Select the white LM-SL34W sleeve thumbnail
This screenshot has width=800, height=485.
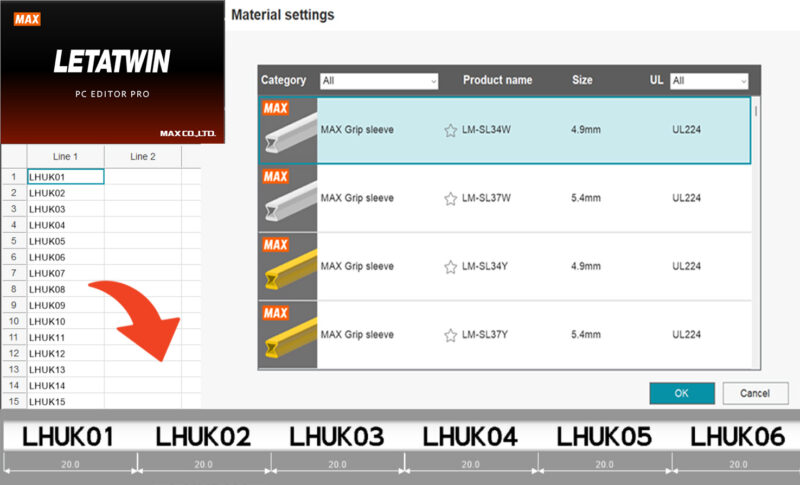coord(288,130)
